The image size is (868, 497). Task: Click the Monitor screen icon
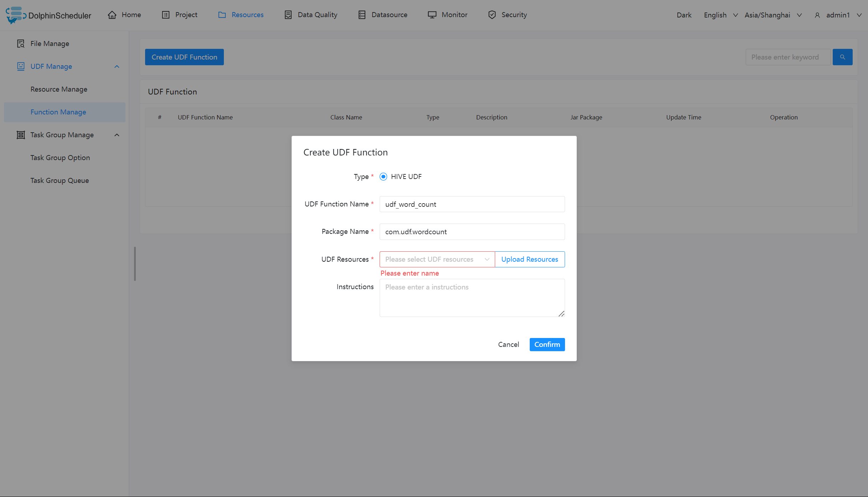[x=432, y=15]
